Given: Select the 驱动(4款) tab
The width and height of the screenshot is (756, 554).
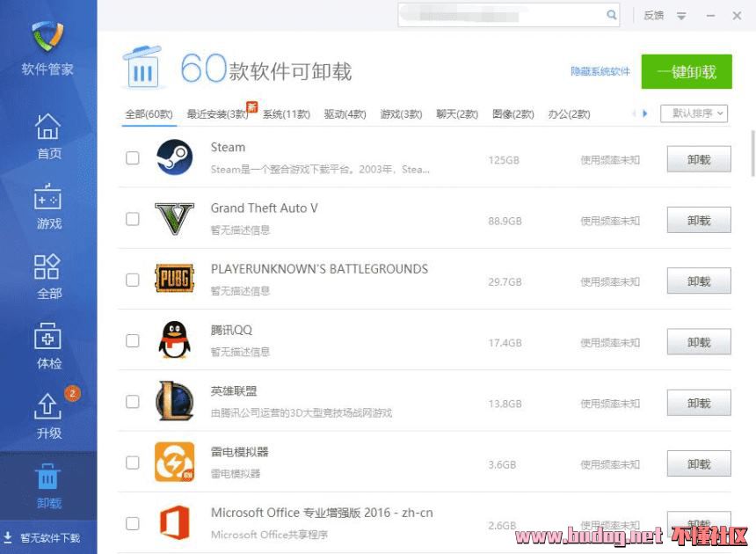Looking at the screenshot, I should tap(345, 114).
